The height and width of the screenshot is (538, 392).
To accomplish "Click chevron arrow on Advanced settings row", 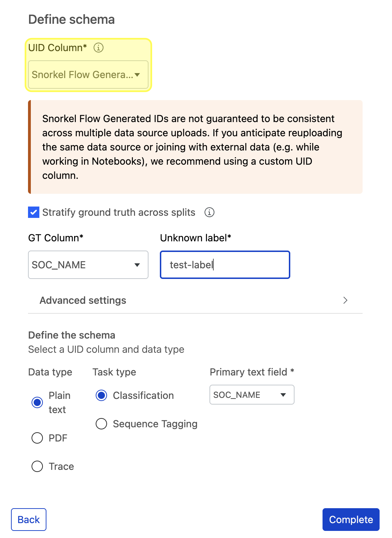I will [x=345, y=300].
